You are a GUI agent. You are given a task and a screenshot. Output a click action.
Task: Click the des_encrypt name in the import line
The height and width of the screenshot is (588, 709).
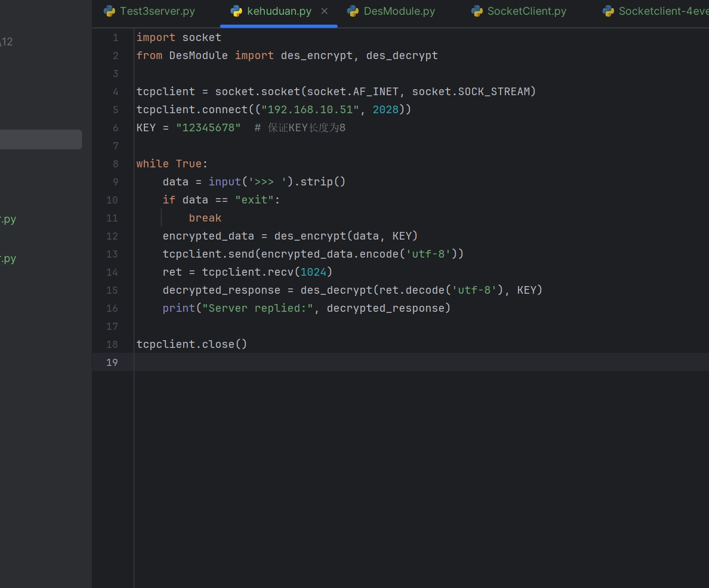pos(317,55)
